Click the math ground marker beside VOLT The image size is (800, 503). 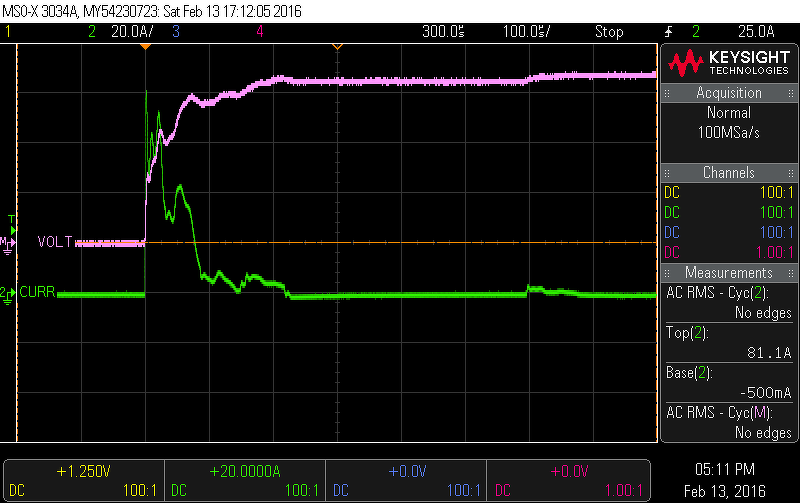tap(7, 245)
